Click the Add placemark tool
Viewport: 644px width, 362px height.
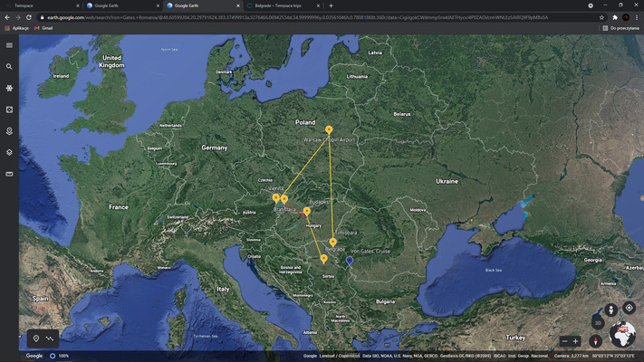point(36,338)
